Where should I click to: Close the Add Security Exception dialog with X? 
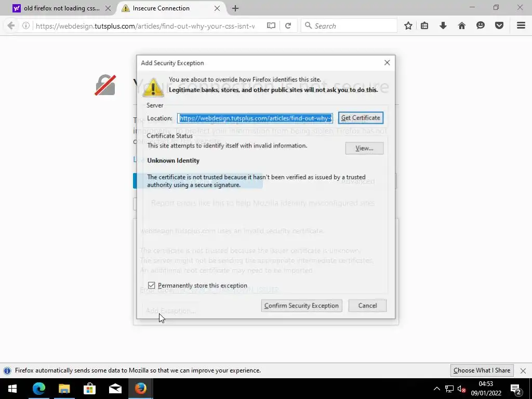coord(387,63)
